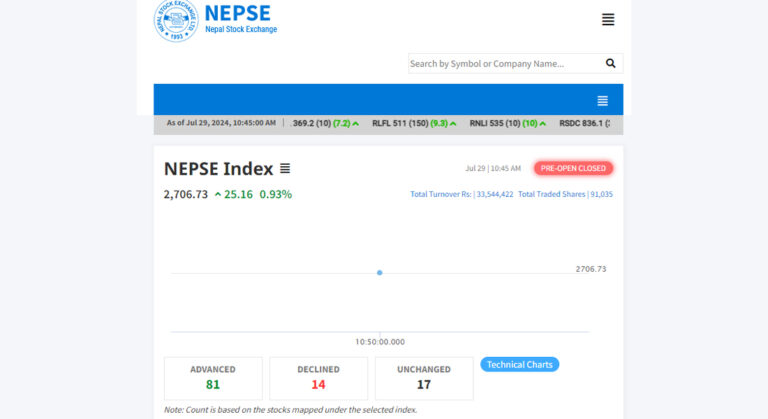768x419 pixels.
Task: Open the top-right hamburger menu
Action: 608,20
